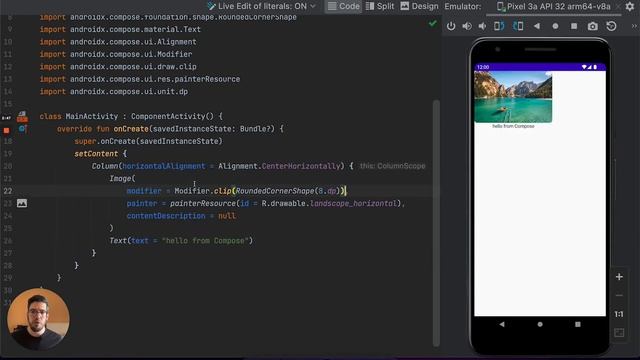Click 'Alignment.CenterHorizontally' in Column call
This screenshot has width=640, height=360.
pyautogui.click(x=279, y=166)
